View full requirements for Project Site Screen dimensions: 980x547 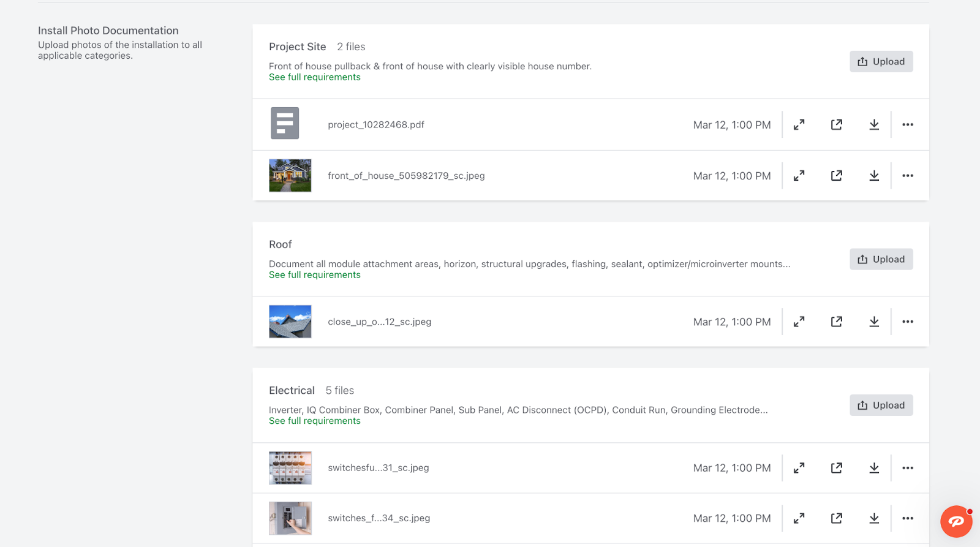[x=314, y=77]
